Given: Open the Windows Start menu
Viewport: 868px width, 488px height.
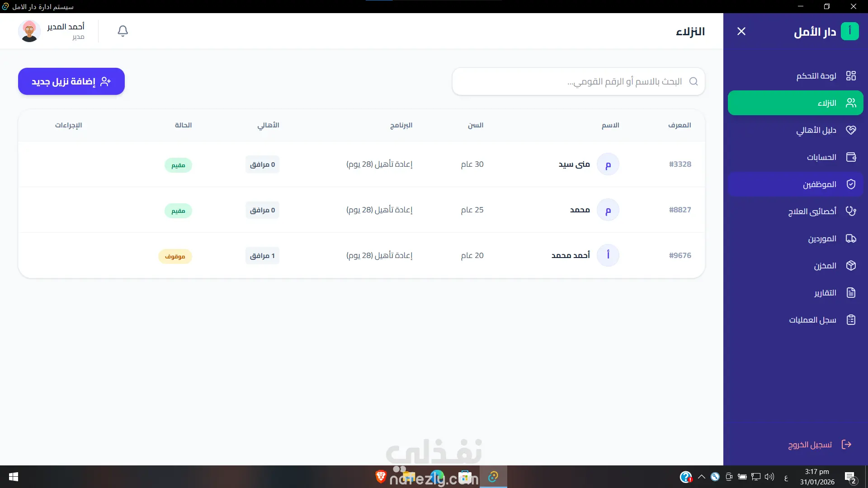Looking at the screenshot, I should point(14,477).
